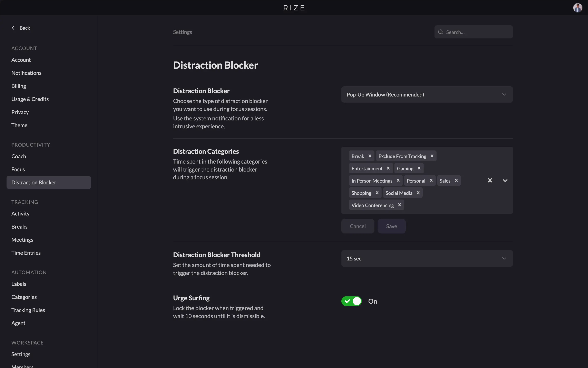Viewport: 588px width, 368px height.
Task: Open the Distraction Blocker type dropdown
Action: click(x=427, y=94)
